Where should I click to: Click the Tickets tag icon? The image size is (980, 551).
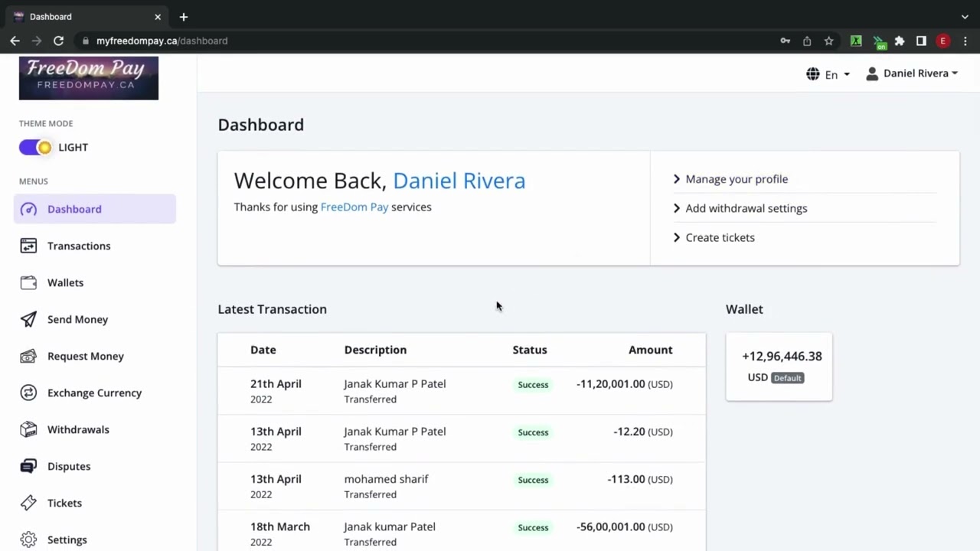(x=28, y=503)
